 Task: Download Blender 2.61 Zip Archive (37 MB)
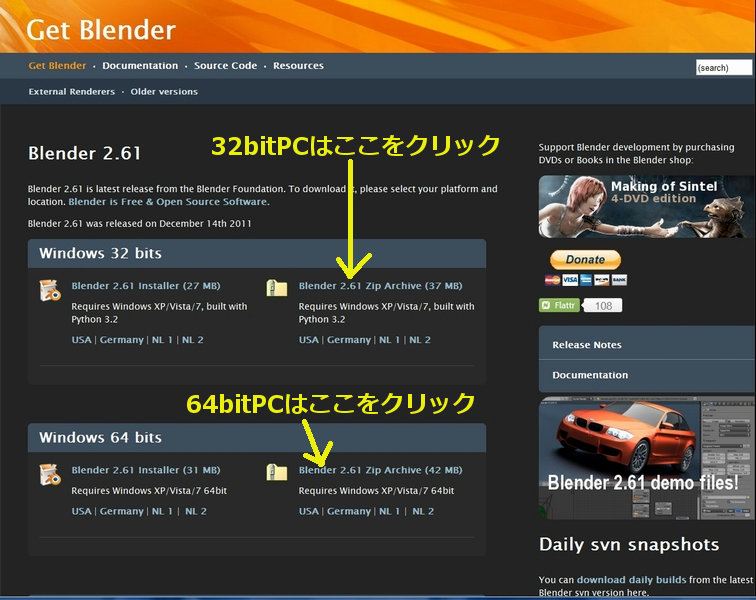pos(380,286)
